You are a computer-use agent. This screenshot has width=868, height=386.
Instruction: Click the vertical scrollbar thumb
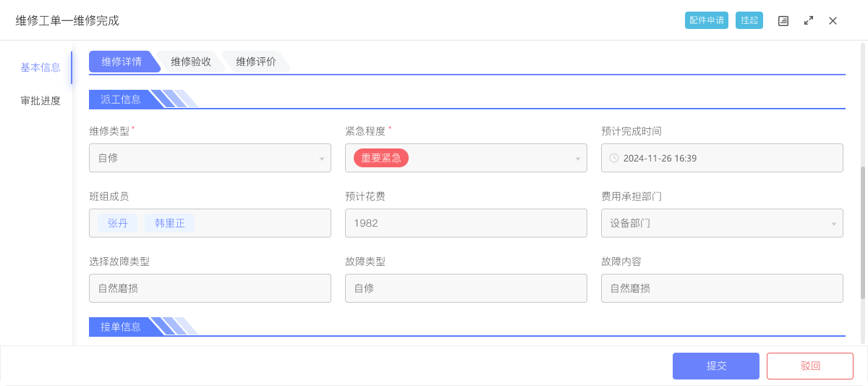pyautogui.click(x=863, y=232)
